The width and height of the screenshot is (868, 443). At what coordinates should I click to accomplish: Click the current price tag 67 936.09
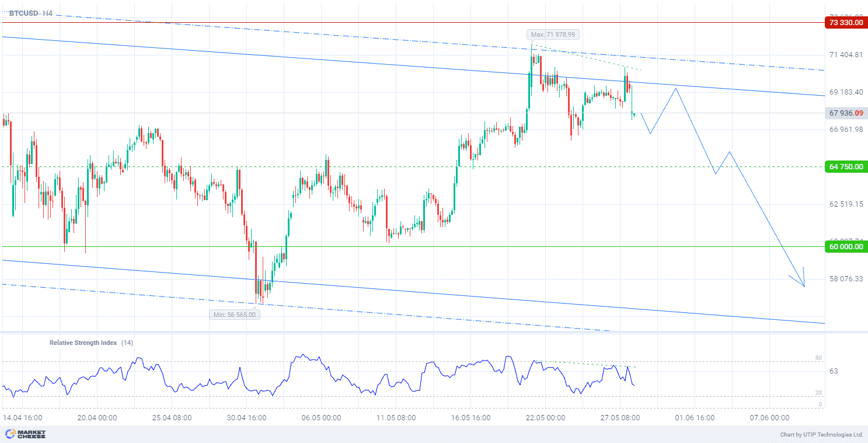(846, 113)
